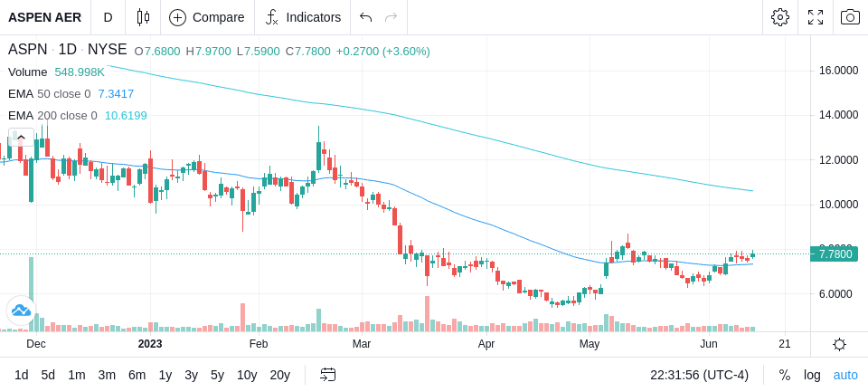Viewport: 868px width, 392px height.
Task: Select the EMA 50 close legend
Action: click(49, 94)
